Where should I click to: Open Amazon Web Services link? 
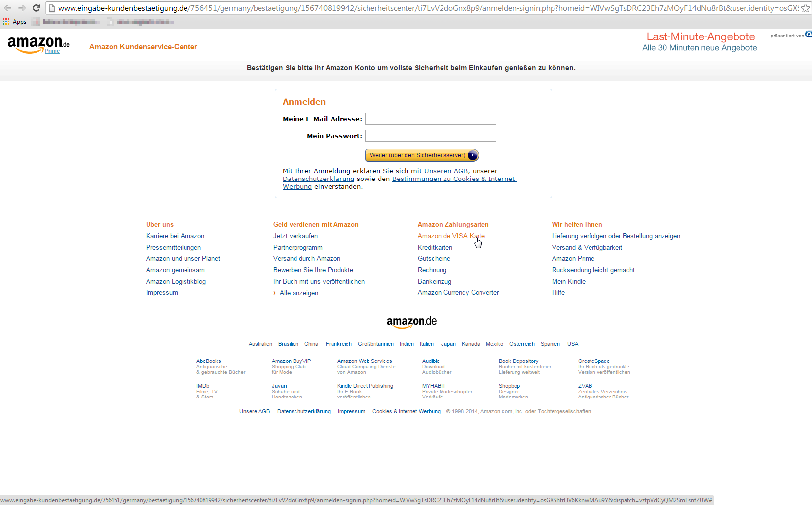(x=365, y=361)
